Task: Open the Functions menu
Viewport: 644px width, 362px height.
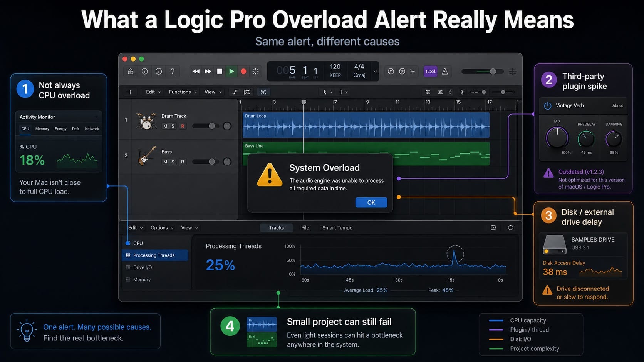Action: tap(183, 92)
